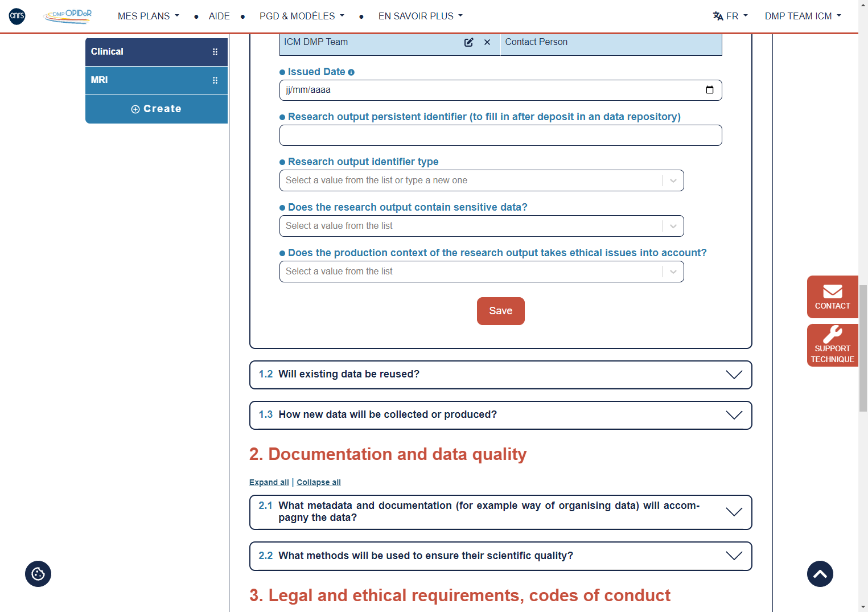Open the ethical issues dropdown
Screen dimensions: 868x612
click(x=482, y=272)
